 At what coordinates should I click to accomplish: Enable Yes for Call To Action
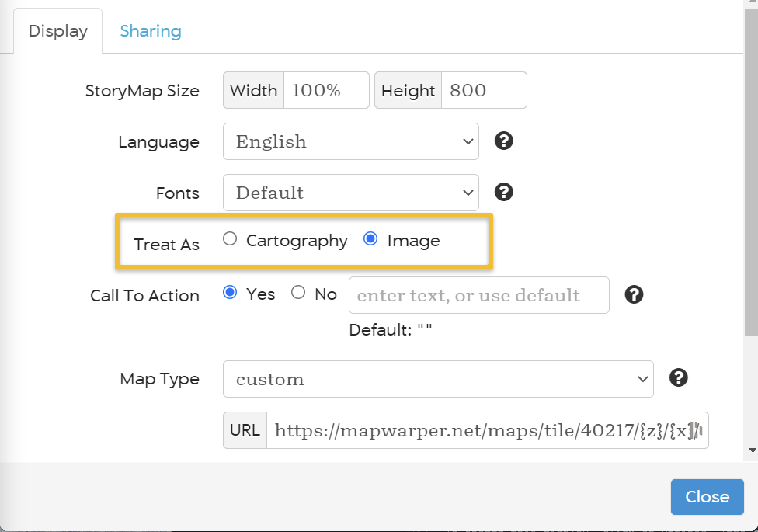click(x=230, y=293)
